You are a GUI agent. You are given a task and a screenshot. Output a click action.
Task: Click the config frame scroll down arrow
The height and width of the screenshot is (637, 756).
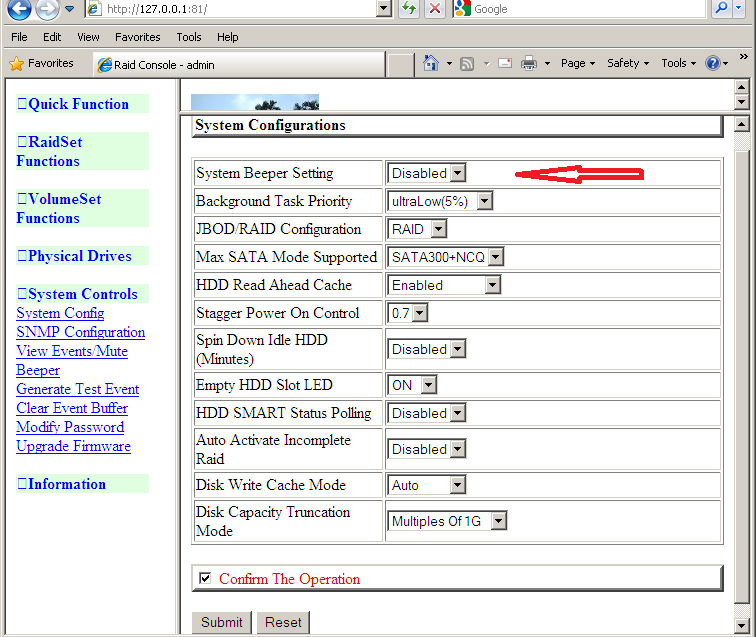click(x=742, y=626)
